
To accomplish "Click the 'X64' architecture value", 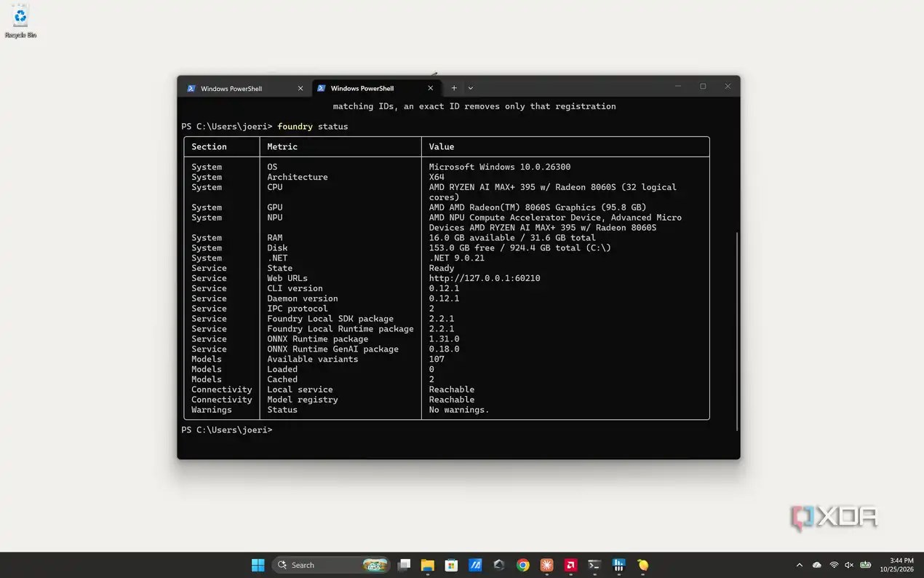I will (x=437, y=177).
